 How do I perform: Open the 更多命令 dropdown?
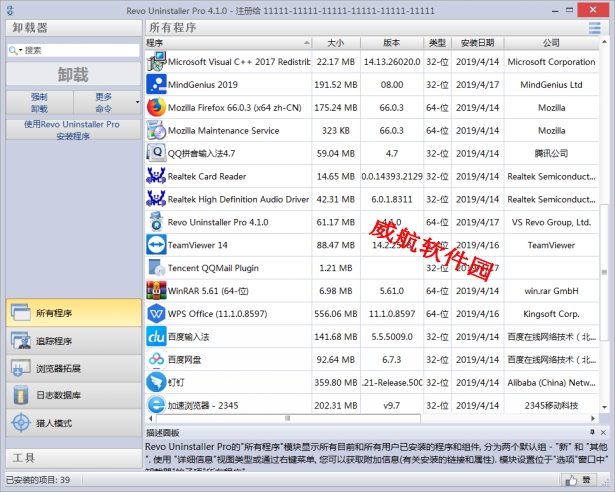tap(107, 102)
